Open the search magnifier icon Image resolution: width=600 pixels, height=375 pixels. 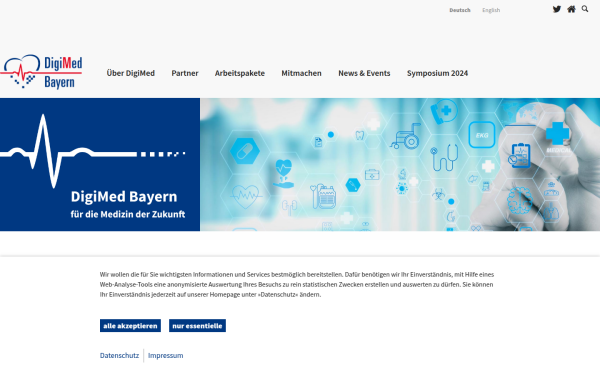(x=585, y=9)
